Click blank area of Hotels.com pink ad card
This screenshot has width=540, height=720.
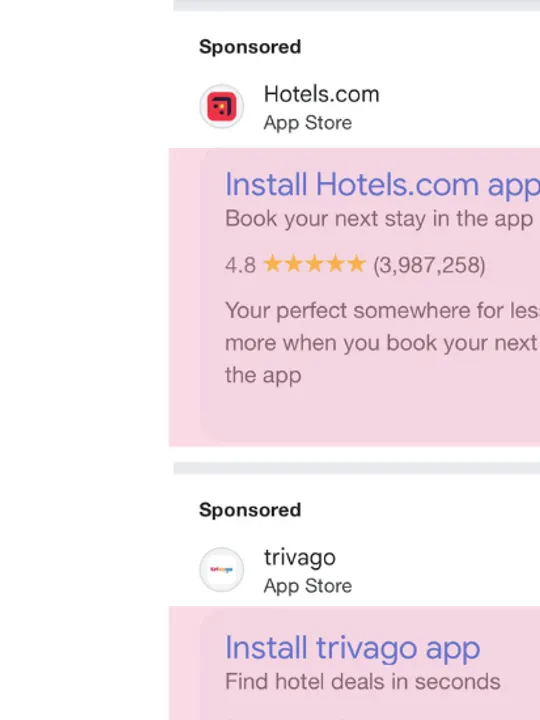coord(367,413)
